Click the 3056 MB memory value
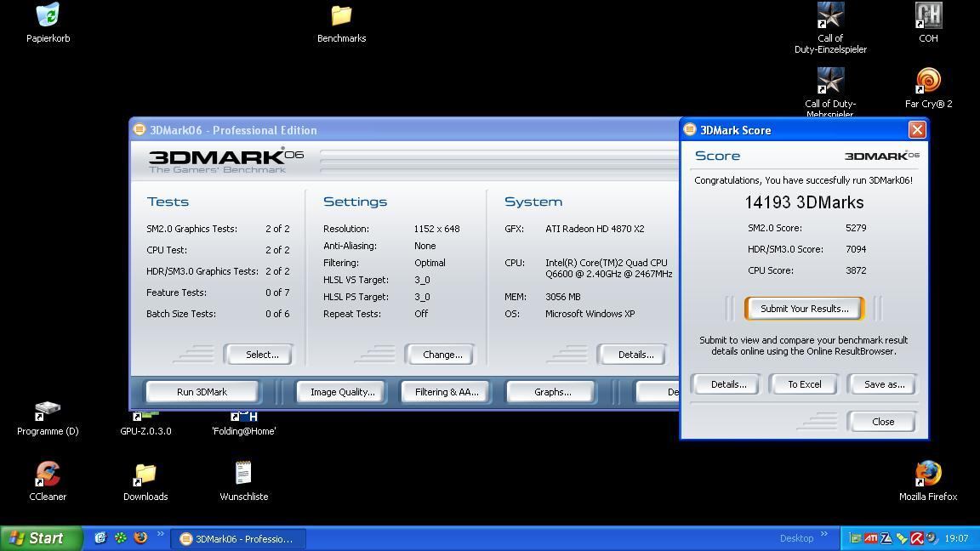Viewport: 980px width, 551px height. (x=562, y=297)
